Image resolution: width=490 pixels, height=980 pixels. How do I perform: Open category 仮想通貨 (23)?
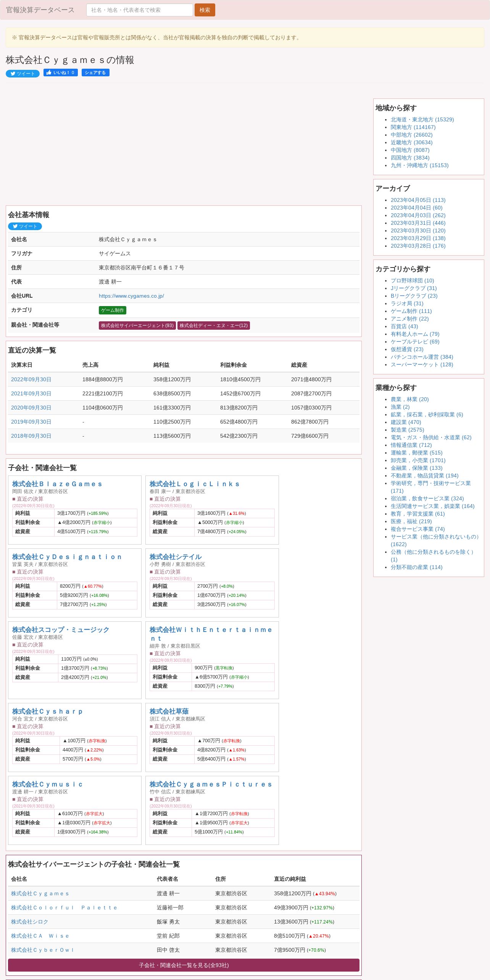pyautogui.click(x=407, y=349)
